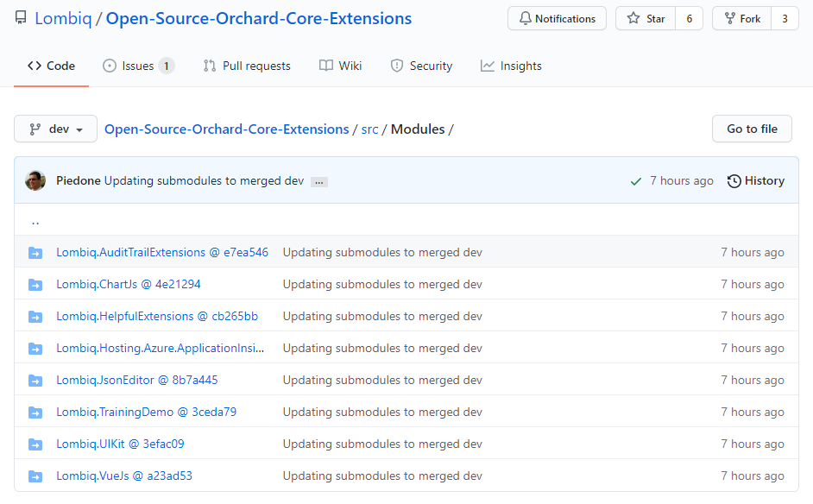The width and height of the screenshot is (813, 504).
Task: Click 7 hours ago in Lombiq.ChartJs row
Action: pyautogui.click(x=753, y=284)
